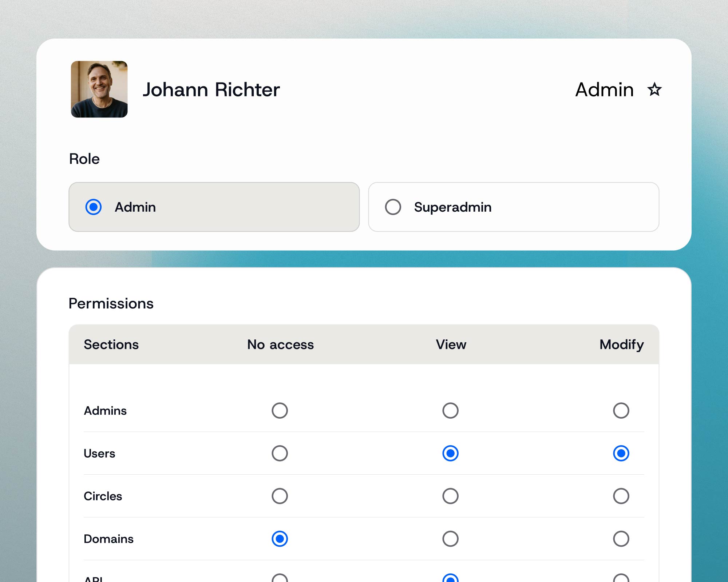Enable View permission for Domains
The width and height of the screenshot is (728, 582).
(x=450, y=539)
